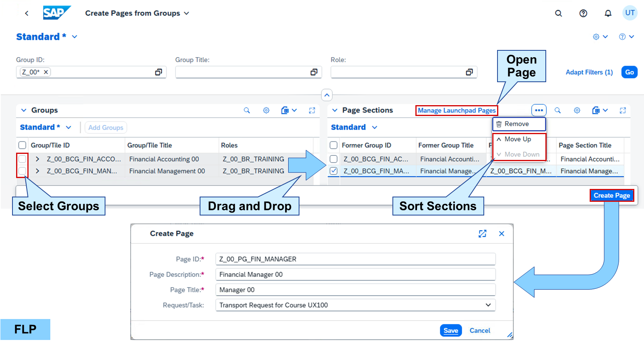
Task: Search within the Groups table
Action: tap(247, 110)
